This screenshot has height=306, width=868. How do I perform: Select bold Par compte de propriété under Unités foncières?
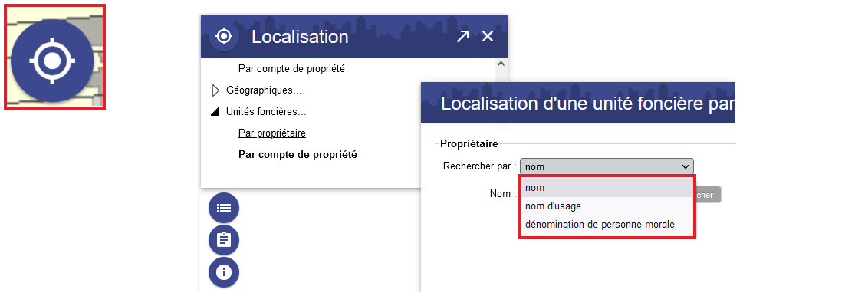[298, 155]
